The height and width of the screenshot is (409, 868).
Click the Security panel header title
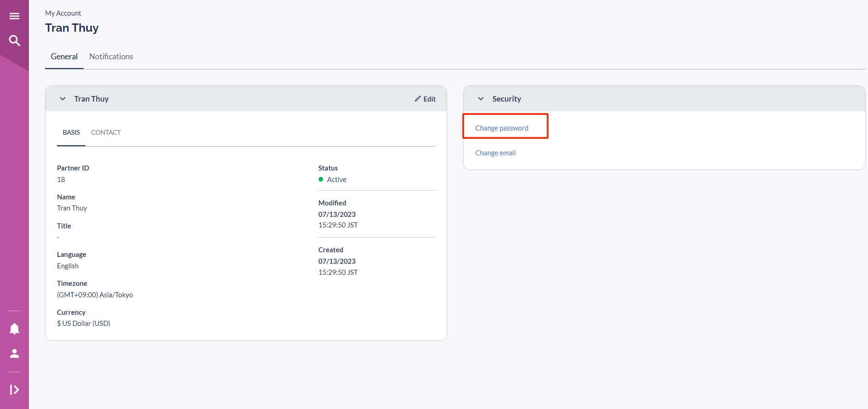(506, 99)
